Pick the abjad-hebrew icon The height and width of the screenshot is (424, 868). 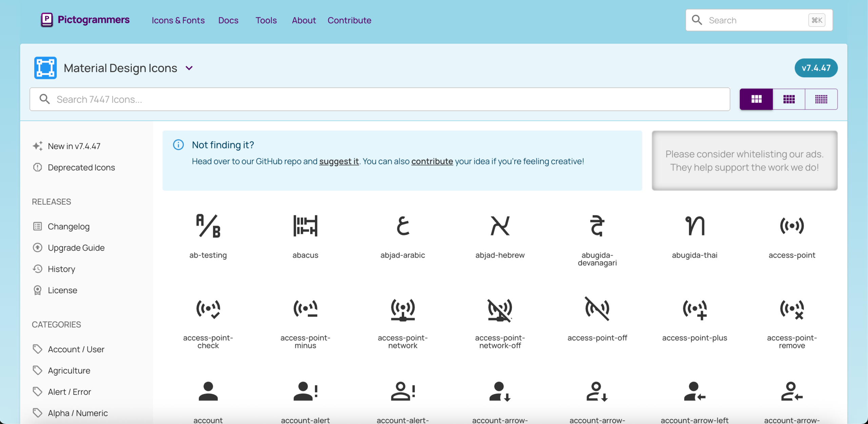(x=500, y=226)
